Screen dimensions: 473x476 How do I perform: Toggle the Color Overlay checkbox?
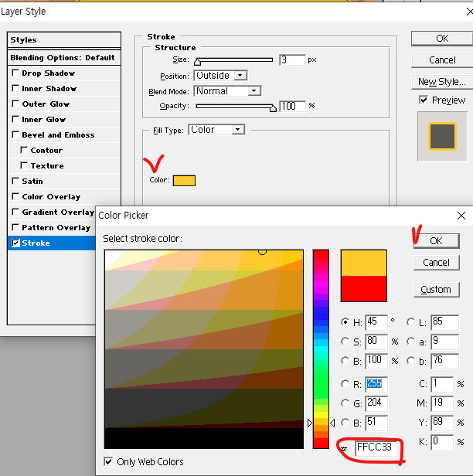[15, 197]
